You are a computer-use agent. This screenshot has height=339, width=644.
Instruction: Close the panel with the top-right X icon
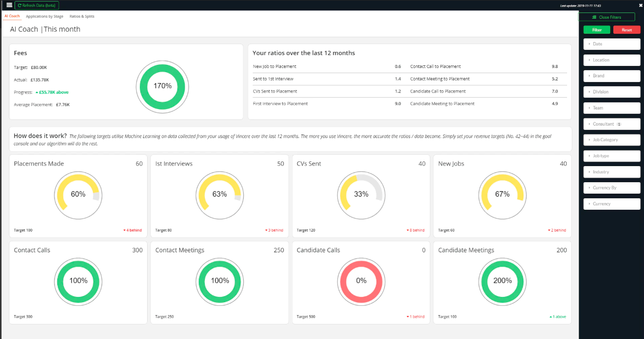(x=640, y=5)
